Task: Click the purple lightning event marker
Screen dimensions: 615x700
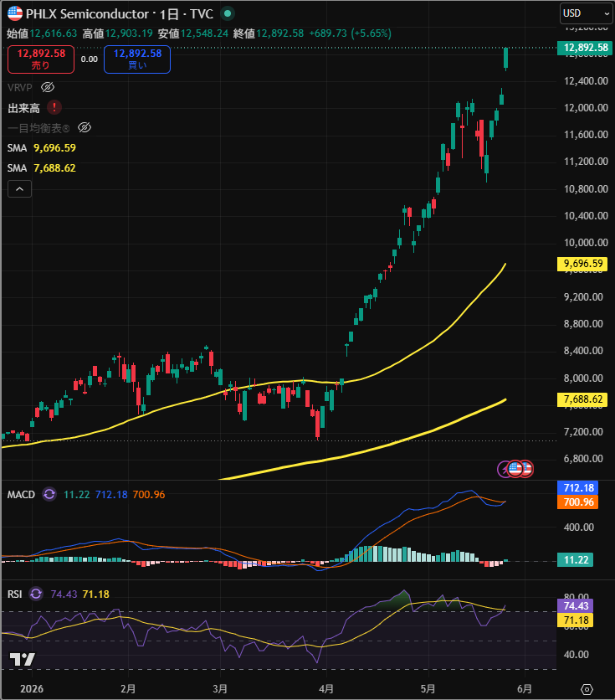Action: [504, 469]
